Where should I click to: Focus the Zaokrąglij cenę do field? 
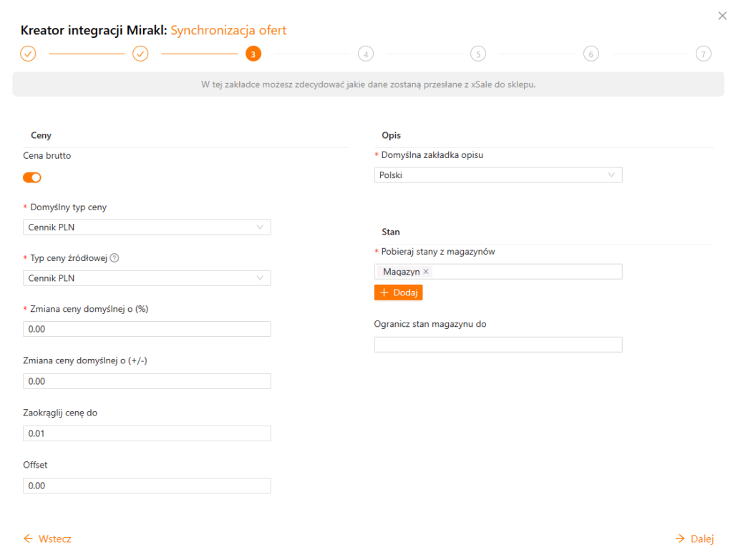[147, 433]
